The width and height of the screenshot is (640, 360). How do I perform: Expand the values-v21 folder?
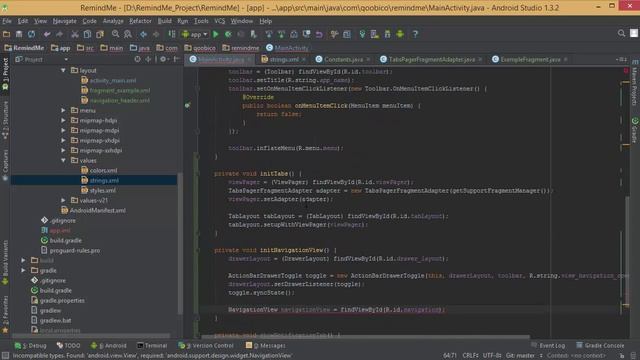63,200
